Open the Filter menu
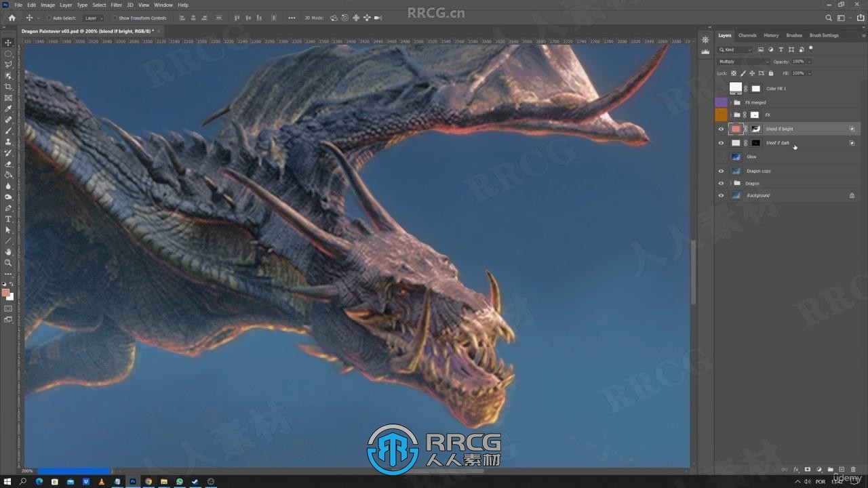This screenshot has height=488, width=868. pyautogui.click(x=117, y=5)
